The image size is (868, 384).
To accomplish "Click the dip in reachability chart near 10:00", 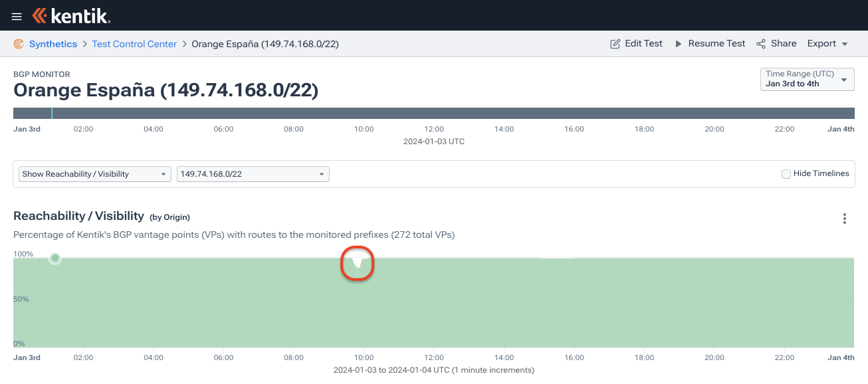I will (358, 263).
